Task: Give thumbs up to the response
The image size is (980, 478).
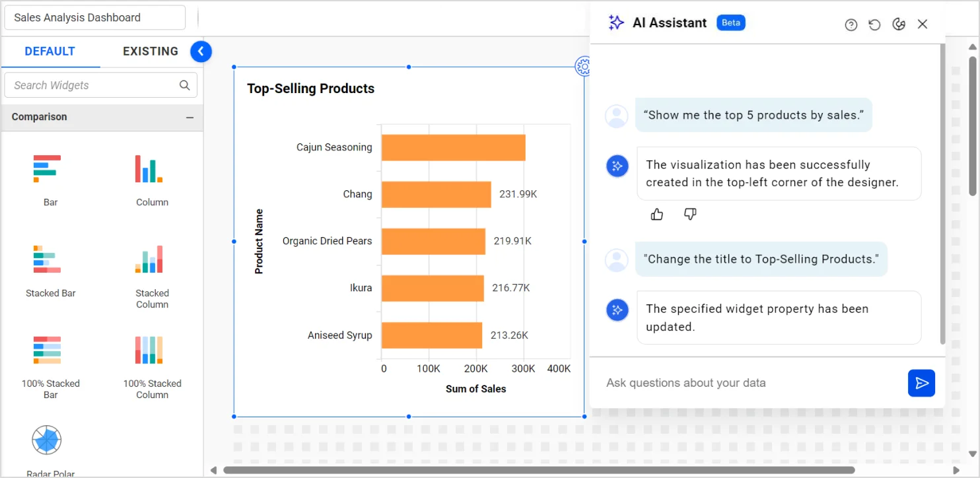Action: [657, 214]
